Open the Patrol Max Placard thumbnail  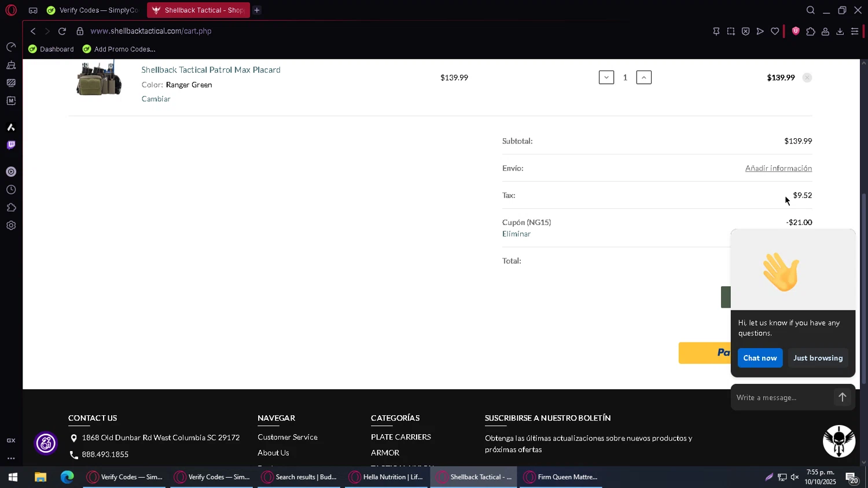coord(99,78)
